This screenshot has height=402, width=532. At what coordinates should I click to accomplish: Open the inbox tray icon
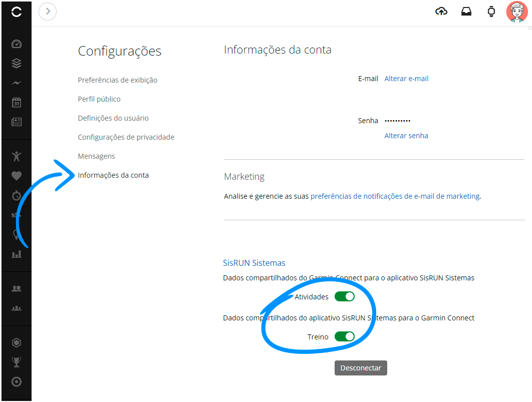click(x=466, y=12)
